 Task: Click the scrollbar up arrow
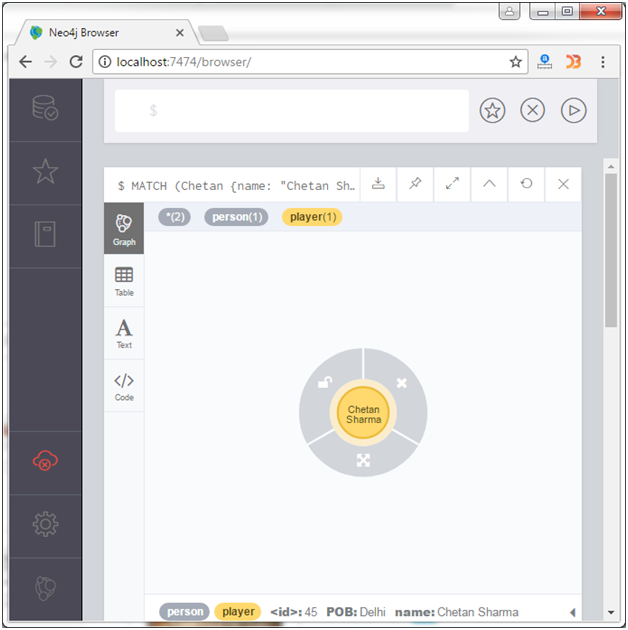point(611,166)
